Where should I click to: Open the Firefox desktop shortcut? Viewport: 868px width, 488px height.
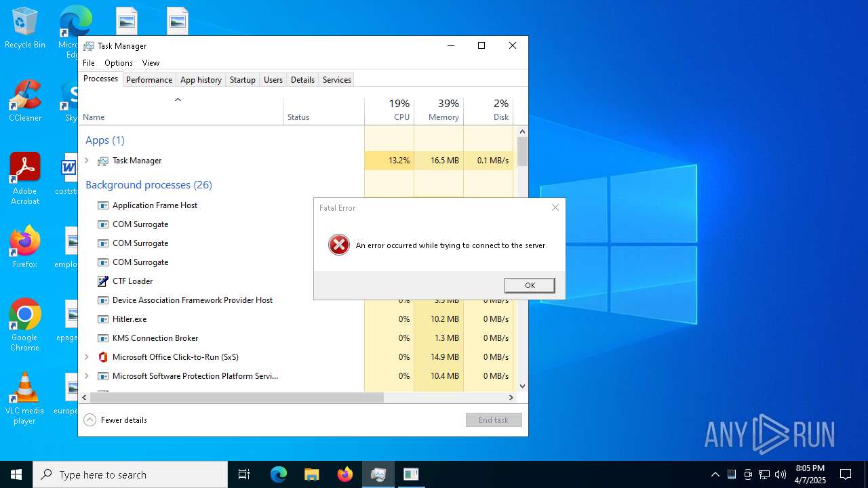tap(24, 247)
